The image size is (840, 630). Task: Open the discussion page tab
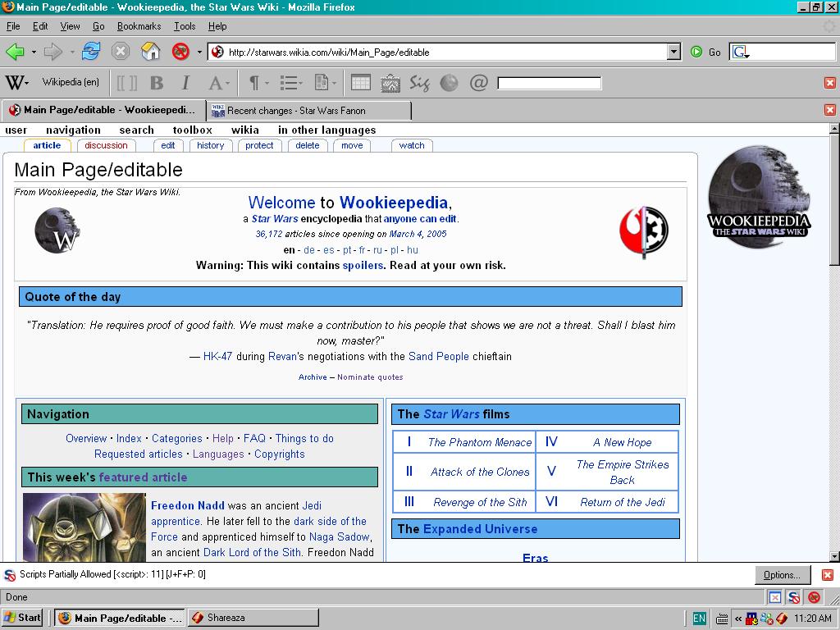tap(106, 145)
